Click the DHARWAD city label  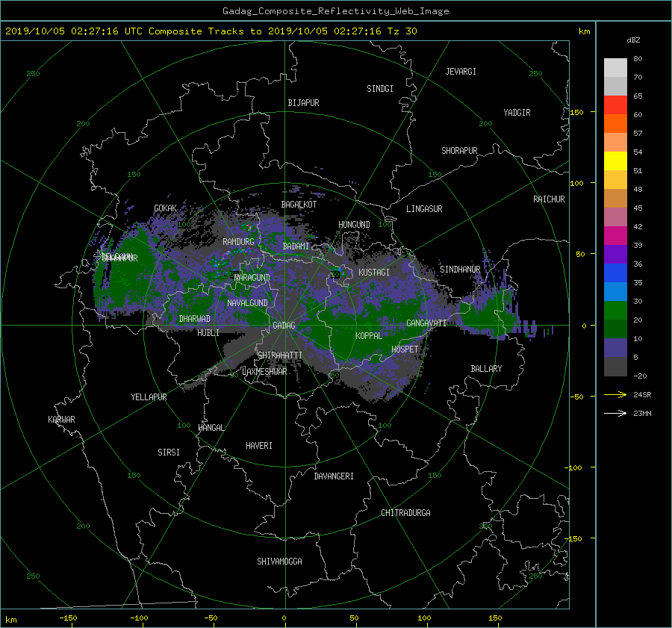click(194, 319)
